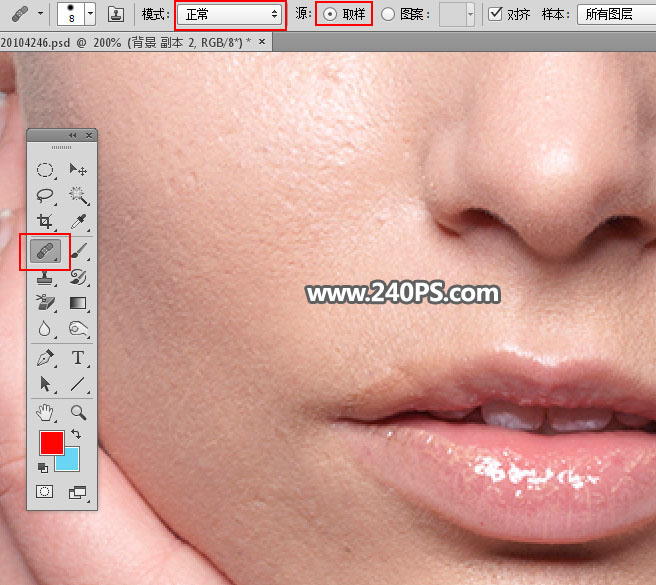Select the Eraser tool
Viewport: 656px width, 585px height.
[45, 303]
